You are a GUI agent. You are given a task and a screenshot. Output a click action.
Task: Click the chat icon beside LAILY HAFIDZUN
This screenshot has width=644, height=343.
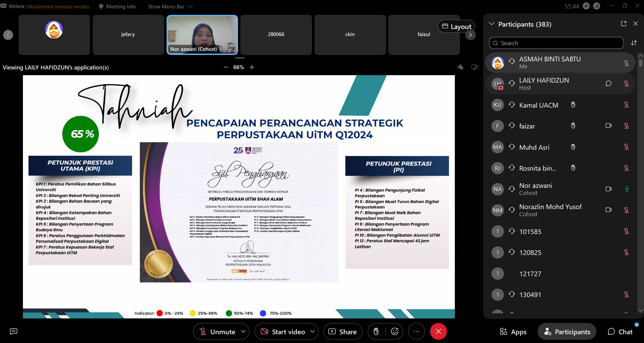pos(608,83)
